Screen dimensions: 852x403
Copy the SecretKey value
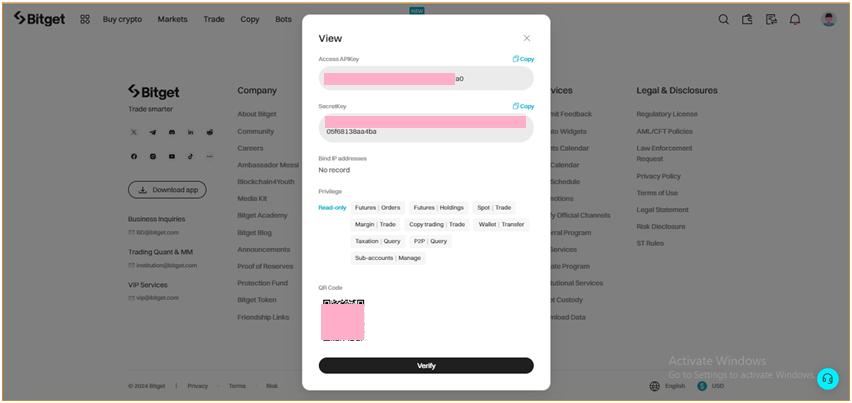(523, 106)
